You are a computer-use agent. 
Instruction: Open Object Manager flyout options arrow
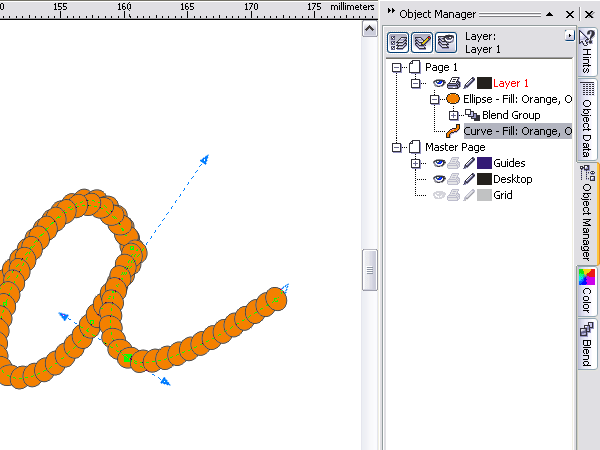569,36
